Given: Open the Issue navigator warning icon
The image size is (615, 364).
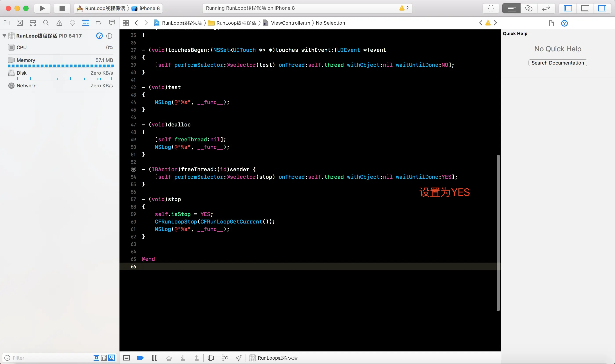Looking at the screenshot, I should (59, 23).
